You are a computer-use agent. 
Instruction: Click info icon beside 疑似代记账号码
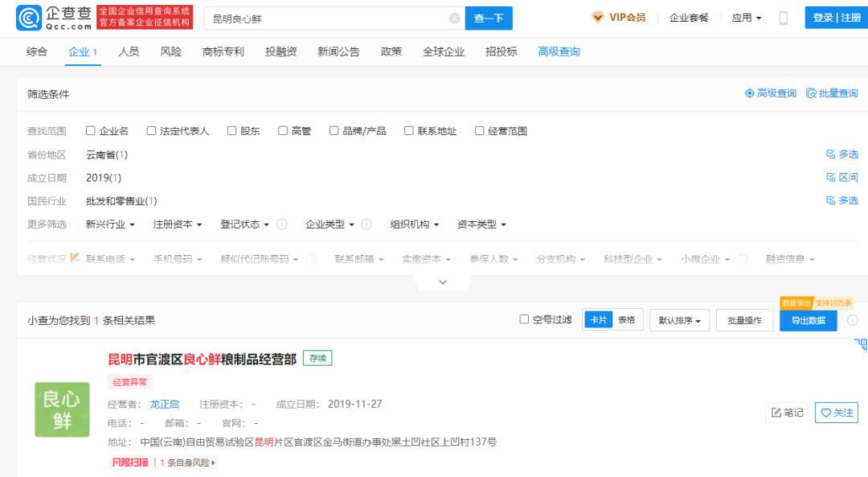click(x=311, y=259)
